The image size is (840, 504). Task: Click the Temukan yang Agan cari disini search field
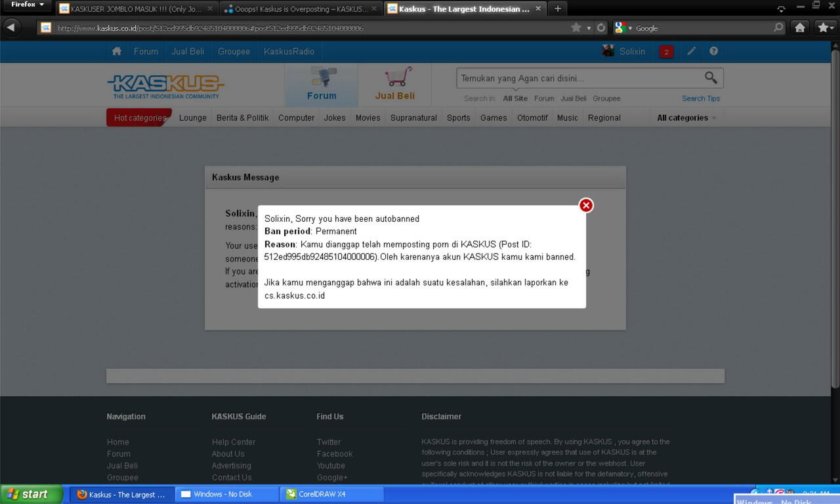[x=579, y=78]
